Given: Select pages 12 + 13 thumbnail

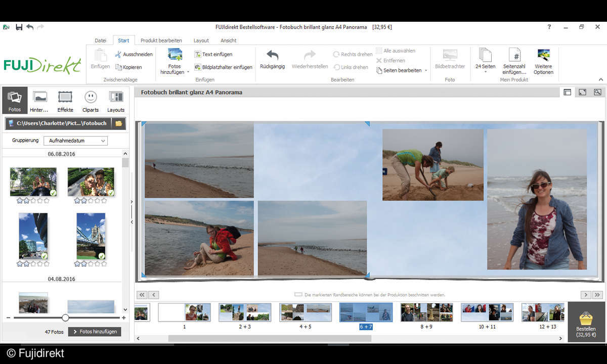Looking at the screenshot, I should click(x=543, y=312).
